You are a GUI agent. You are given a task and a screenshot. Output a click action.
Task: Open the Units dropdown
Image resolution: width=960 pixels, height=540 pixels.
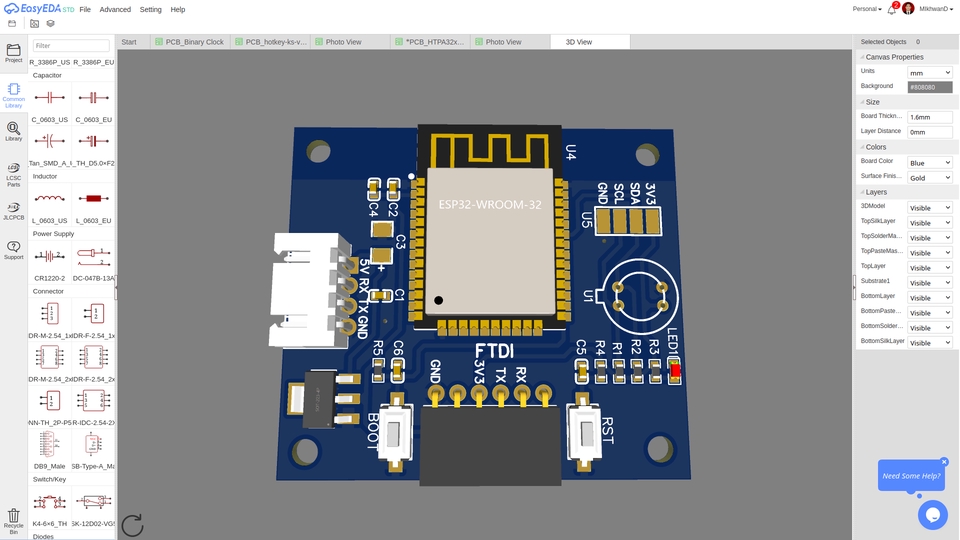929,72
